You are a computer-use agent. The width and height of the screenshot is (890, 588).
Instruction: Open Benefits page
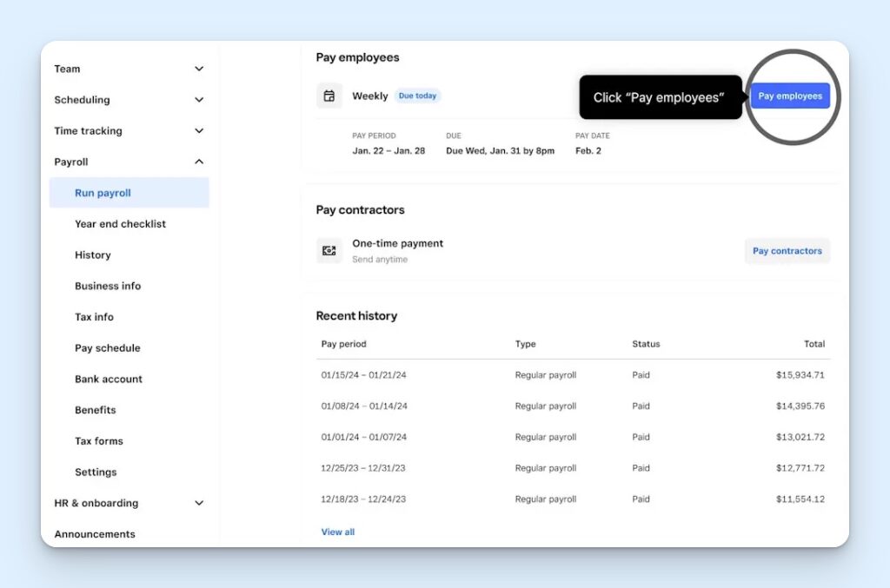(x=96, y=410)
